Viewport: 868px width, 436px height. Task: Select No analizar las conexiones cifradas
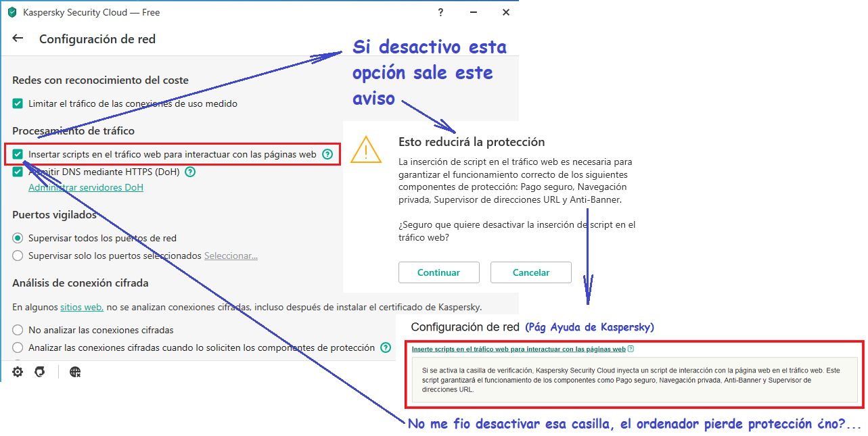[18, 330]
